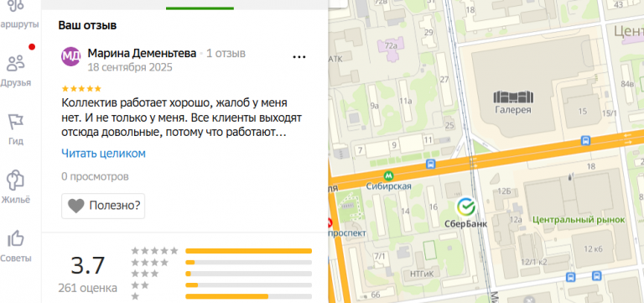
Task: Click the 0 просмотров counter
Action: [95, 177]
